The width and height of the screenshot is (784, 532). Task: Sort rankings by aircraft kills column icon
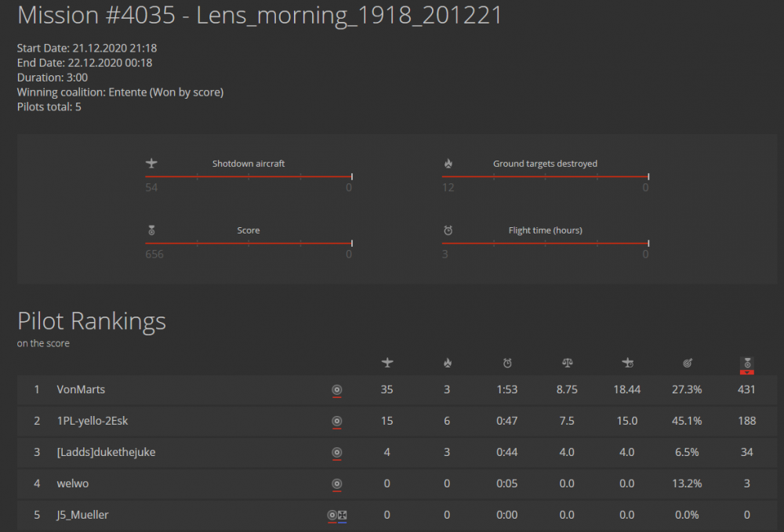(x=387, y=363)
